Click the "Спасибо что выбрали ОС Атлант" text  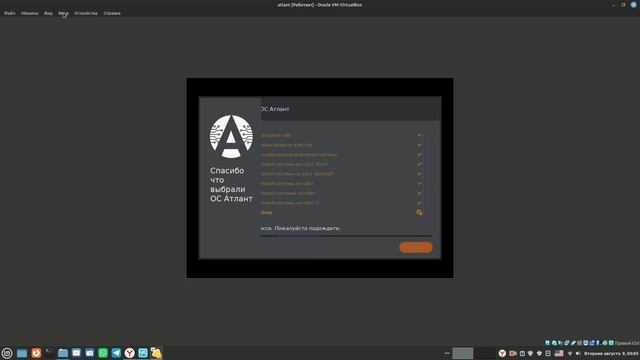231,184
